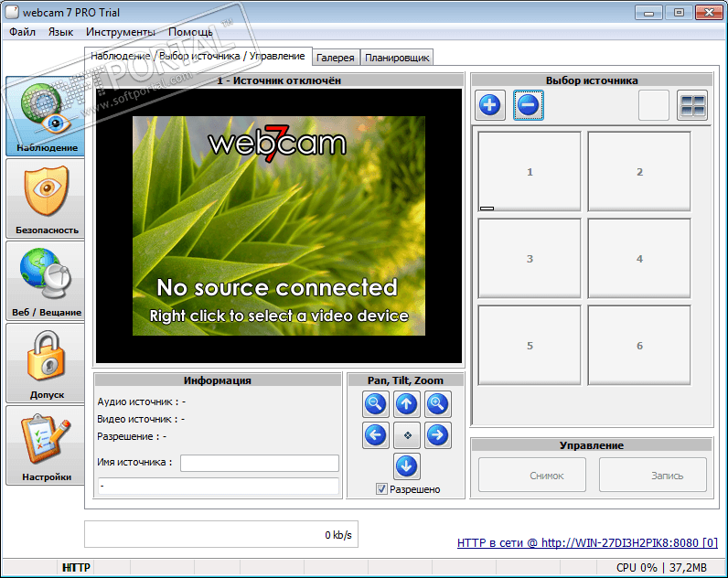Close the webcam 7 PRO window
728x578 pixels.
[709, 13]
